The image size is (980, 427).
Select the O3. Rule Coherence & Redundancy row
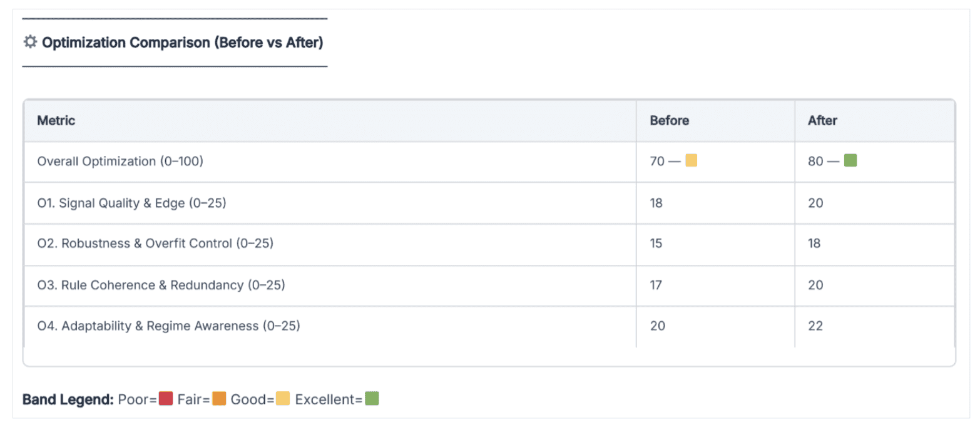tap(161, 285)
